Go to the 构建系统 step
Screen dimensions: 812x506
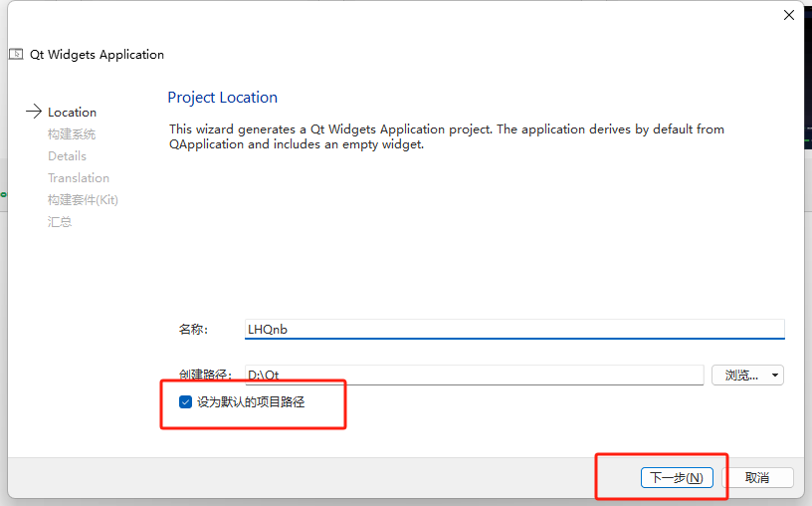click(x=72, y=134)
